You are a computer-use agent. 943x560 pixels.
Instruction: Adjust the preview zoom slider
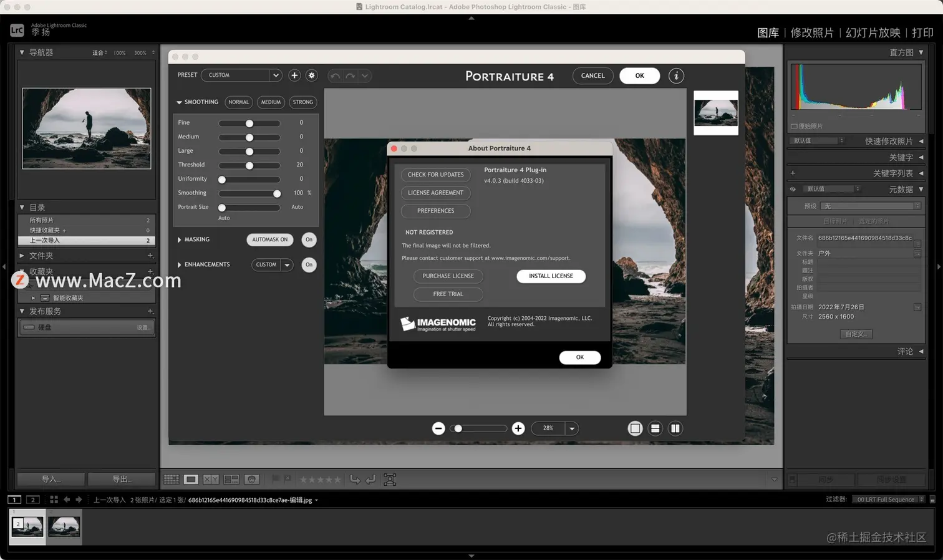coord(478,428)
